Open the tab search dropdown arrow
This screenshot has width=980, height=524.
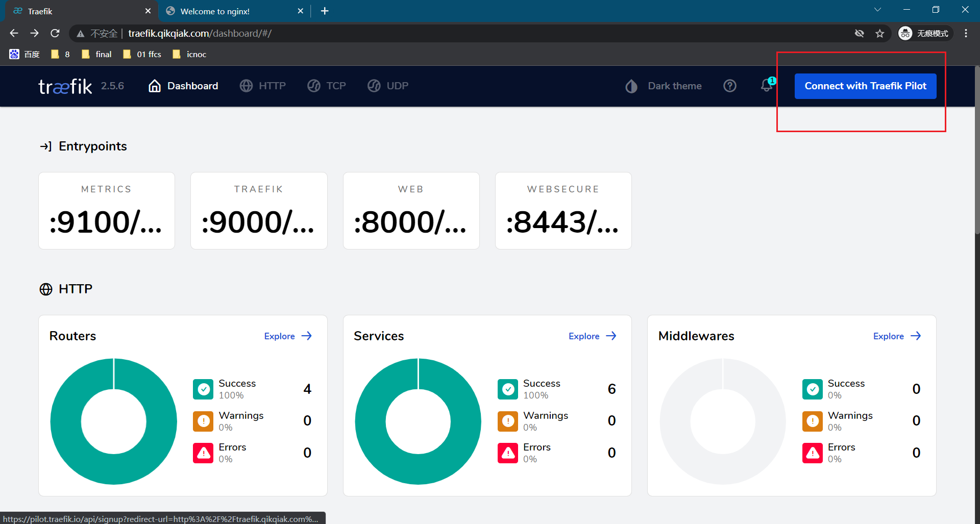877,10
